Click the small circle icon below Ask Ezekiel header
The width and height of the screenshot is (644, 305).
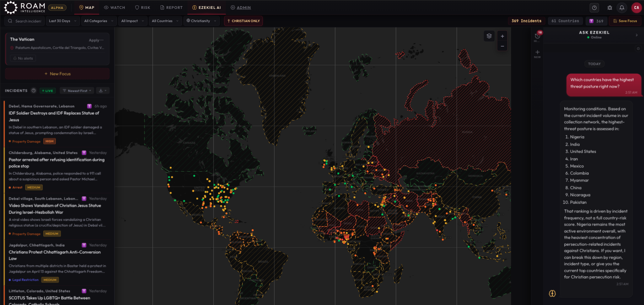[638, 49]
